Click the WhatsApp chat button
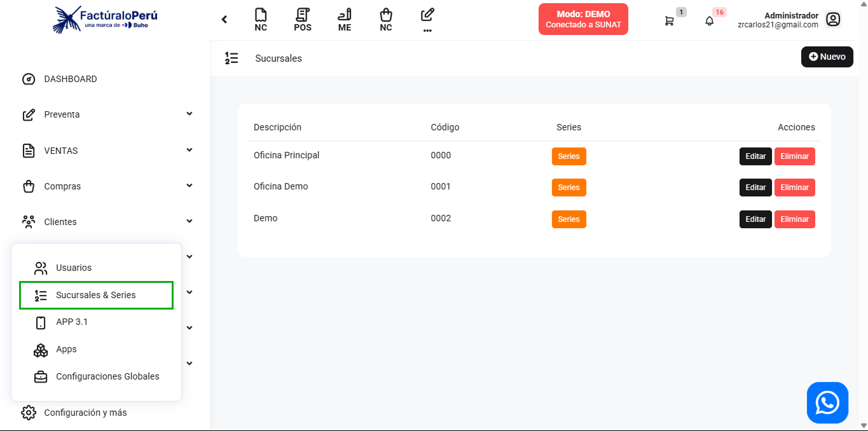The image size is (868, 431). click(x=827, y=402)
